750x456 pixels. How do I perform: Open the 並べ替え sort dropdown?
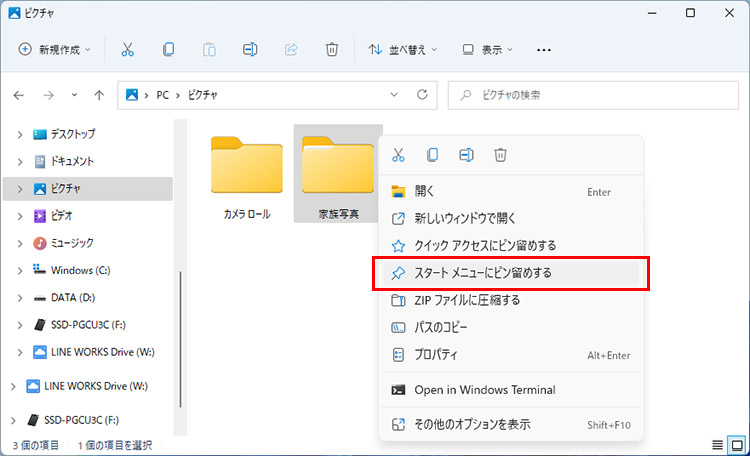point(403,49)
